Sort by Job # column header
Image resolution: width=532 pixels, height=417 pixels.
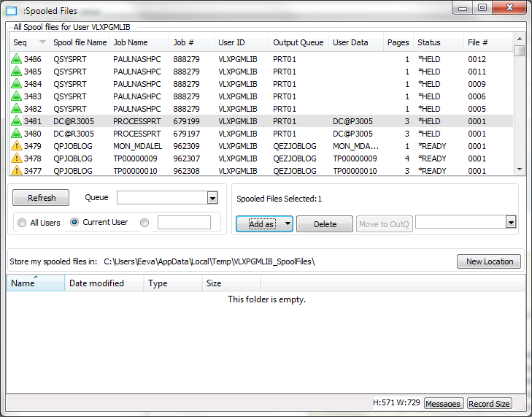[192, 42]
